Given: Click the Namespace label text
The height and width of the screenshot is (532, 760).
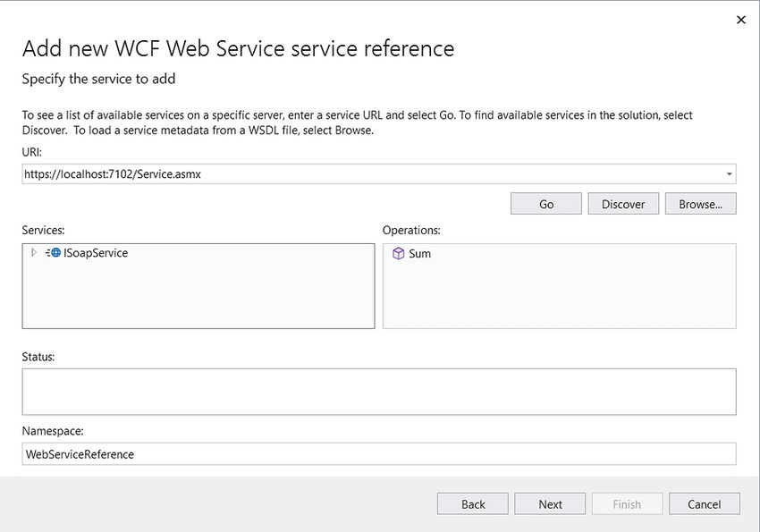Looking at the screenshot, I should click(x=53, y=431).
